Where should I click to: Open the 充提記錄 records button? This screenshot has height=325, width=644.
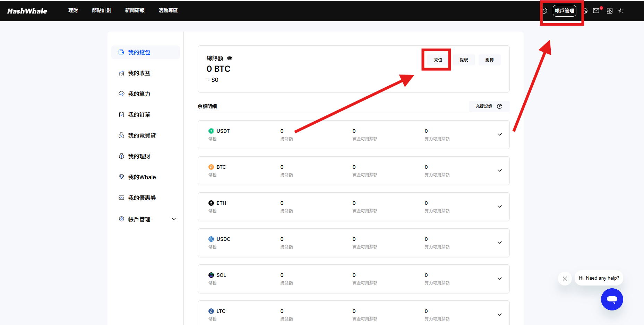pyautogui.click(x=489, y=106)
